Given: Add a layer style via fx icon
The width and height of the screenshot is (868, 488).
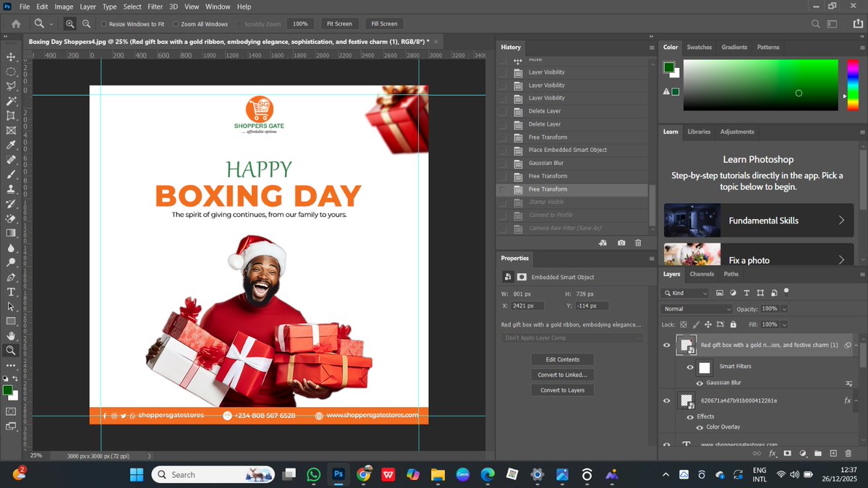Looking at the screenshot, I should (x=773, y=453).
